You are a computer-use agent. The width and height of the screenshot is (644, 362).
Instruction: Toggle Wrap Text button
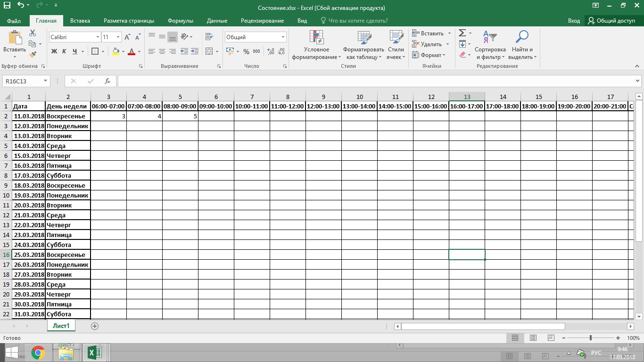(209, 37)
